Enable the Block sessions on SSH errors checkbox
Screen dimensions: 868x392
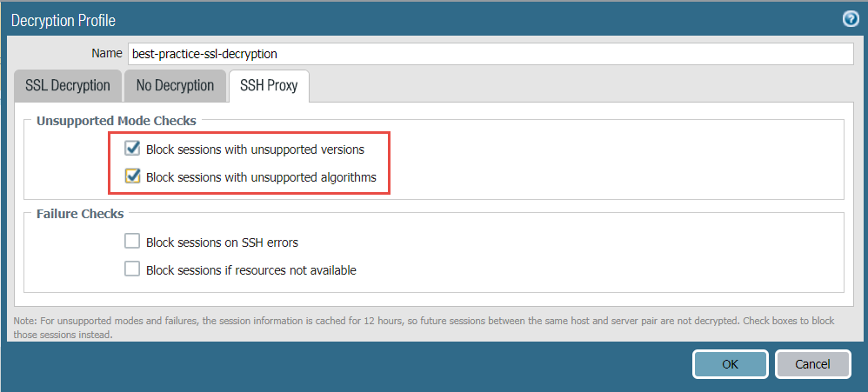point(132,242)
